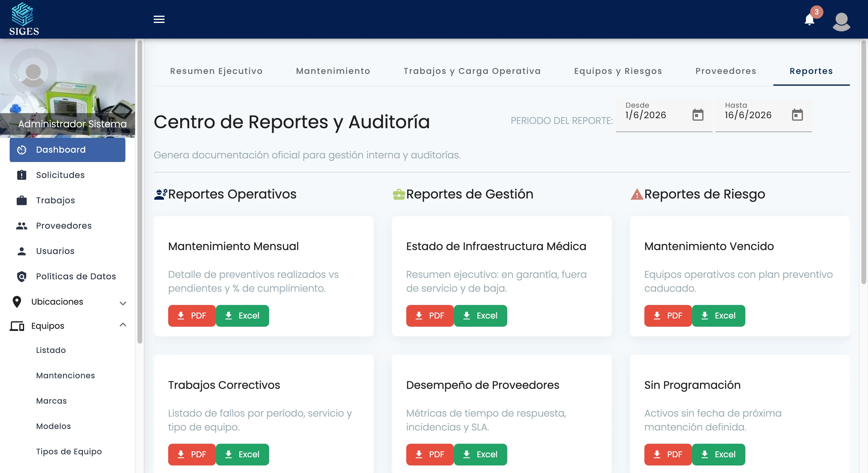The width and height of the screenshot is (868, 473).
Task: Click the Reportes de Riesgo warning icon
Action: pos(637,194)
